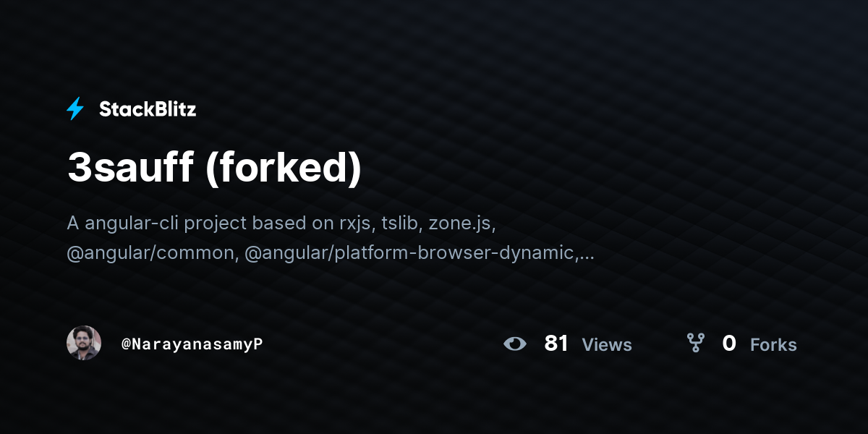Click the "project based on" description text
This screenshot has width=868, height=434.
pyautogui.click(x=259, y=224)
